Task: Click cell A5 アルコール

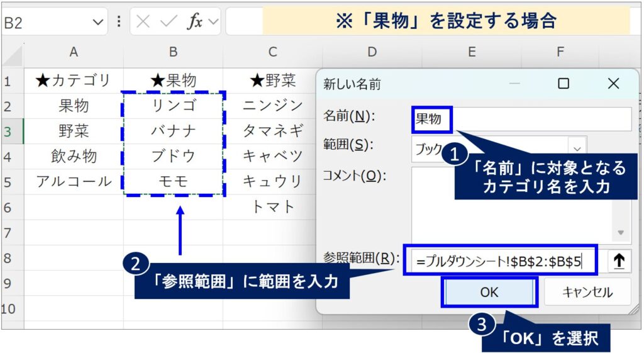Action: tap(74, 181)
